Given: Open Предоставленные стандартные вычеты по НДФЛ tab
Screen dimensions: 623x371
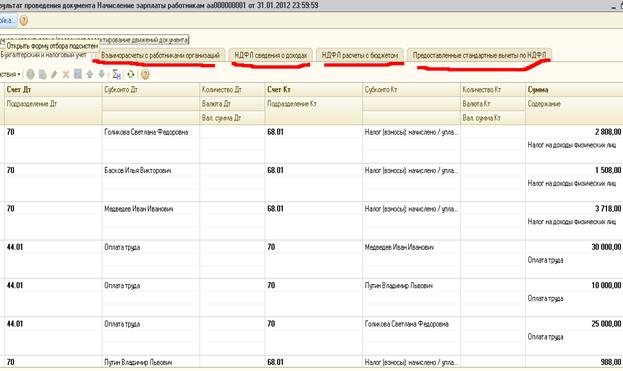Looking at the screenshot, I should coord(480,55).
